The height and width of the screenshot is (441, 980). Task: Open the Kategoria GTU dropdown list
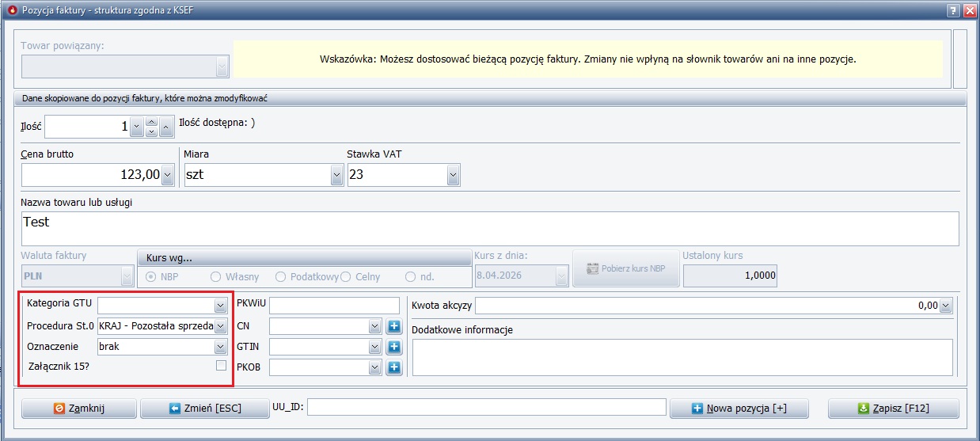coord(220,306)
